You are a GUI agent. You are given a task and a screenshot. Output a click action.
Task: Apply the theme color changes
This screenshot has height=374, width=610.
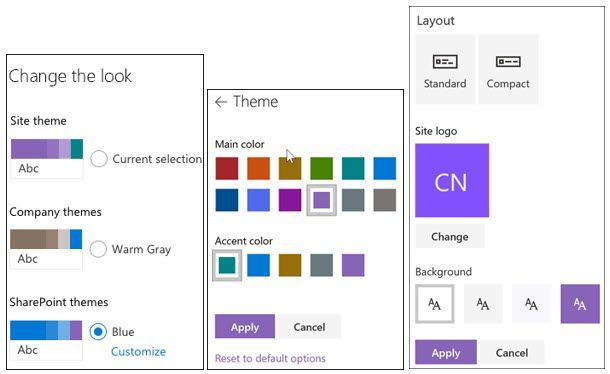point(245,327)
